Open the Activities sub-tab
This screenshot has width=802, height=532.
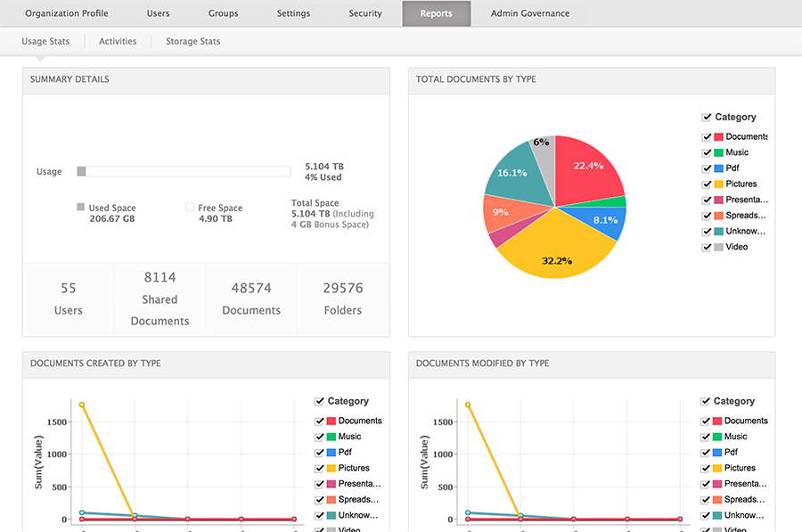118,41
